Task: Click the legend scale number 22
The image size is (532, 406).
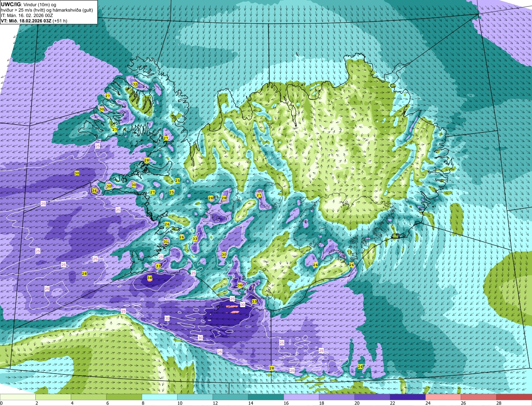Action: click(392, 403)
